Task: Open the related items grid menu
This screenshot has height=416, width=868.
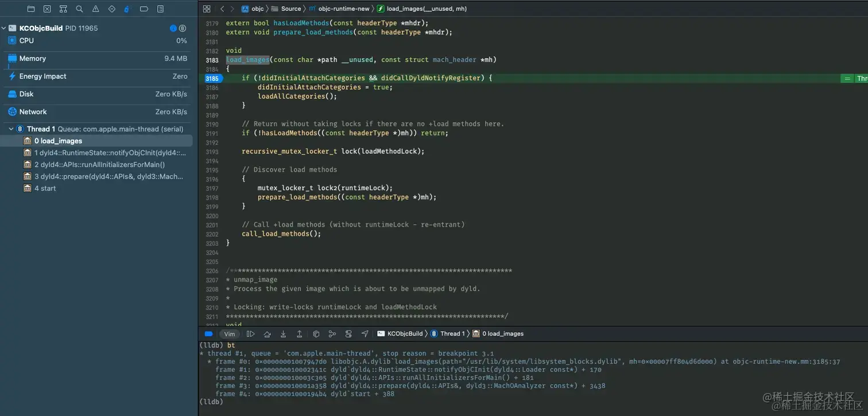Action: click(207, 9)
